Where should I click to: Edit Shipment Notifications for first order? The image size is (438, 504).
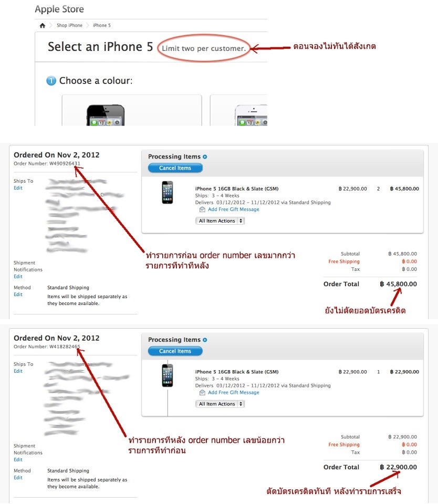18,277
